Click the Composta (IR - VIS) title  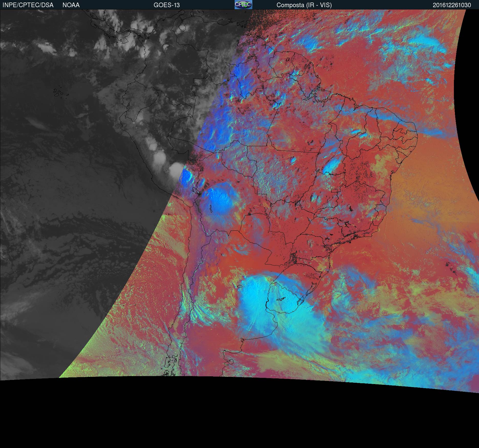click(x=304, y=5)
